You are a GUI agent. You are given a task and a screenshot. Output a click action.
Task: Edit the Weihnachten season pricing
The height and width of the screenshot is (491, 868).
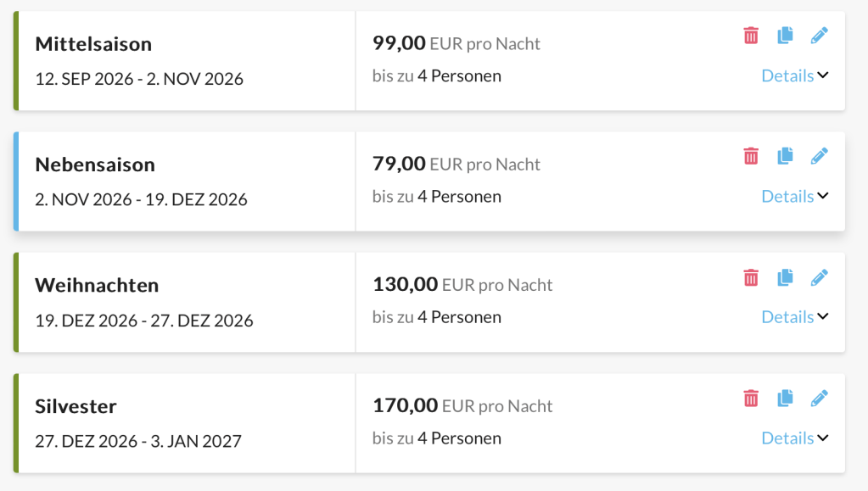(819, 277)
